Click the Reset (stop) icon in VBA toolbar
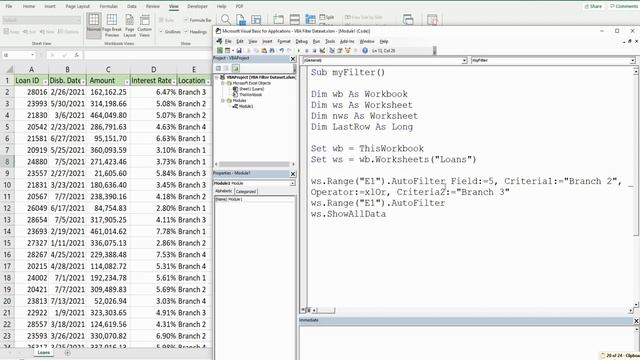Screen dimensions: 640x360 click(314, 51)
